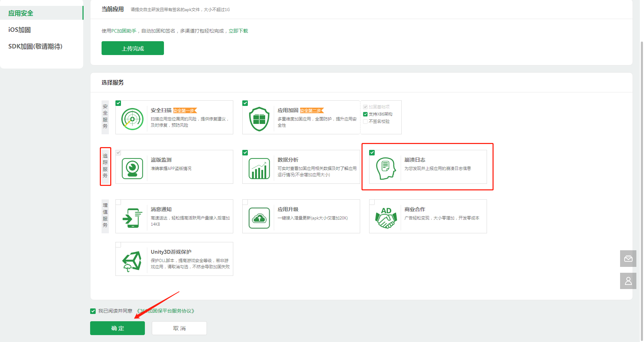The height and width of the screenshot is (342, 644).
Task: Click the 立即下载 download link
Action: 238,31
